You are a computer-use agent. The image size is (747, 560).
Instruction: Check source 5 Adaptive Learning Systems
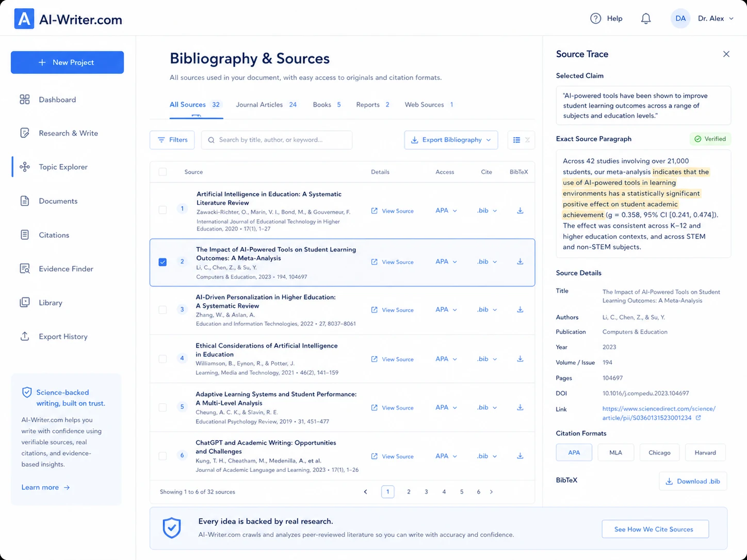163,407
